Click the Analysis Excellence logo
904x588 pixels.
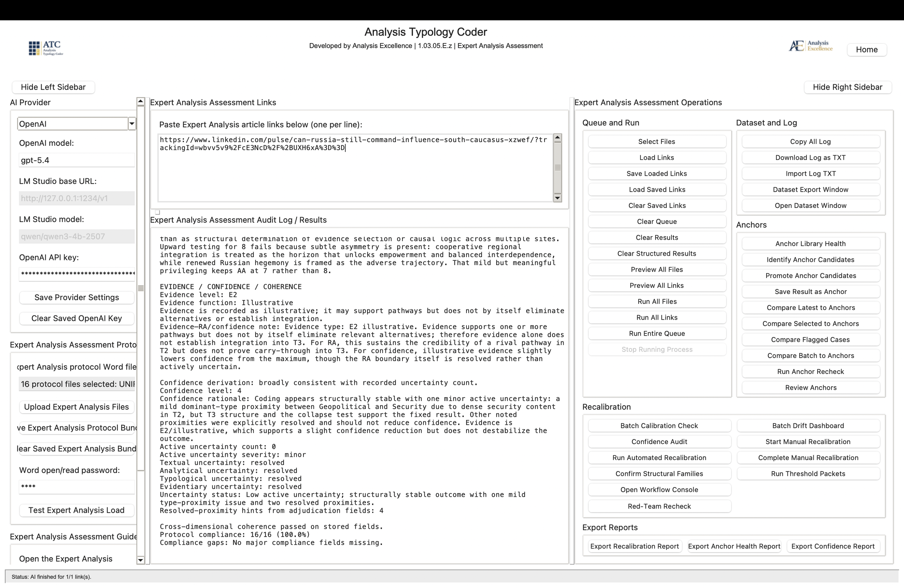pos(810,46)
